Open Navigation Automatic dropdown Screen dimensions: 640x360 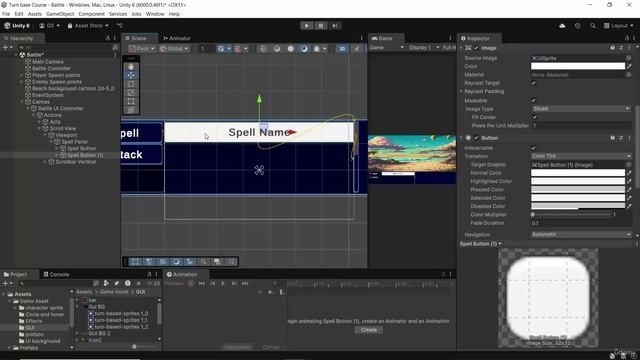581,235
